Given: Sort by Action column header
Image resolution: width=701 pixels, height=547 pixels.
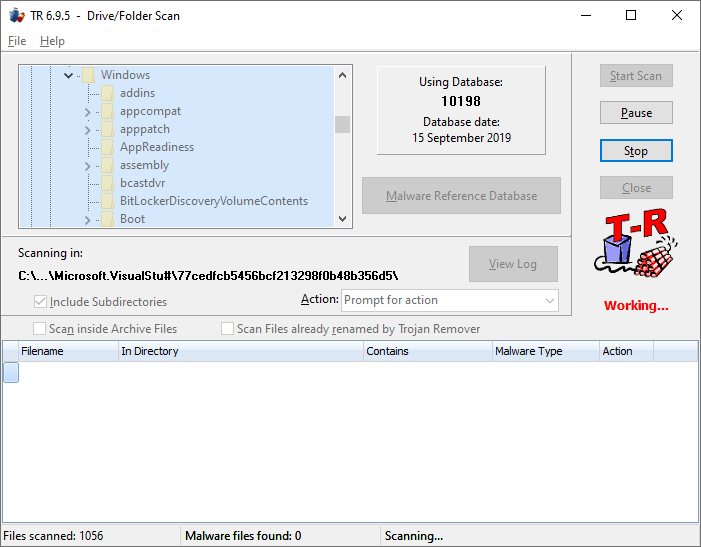Looking at the screenshot, I should [626, 351].
